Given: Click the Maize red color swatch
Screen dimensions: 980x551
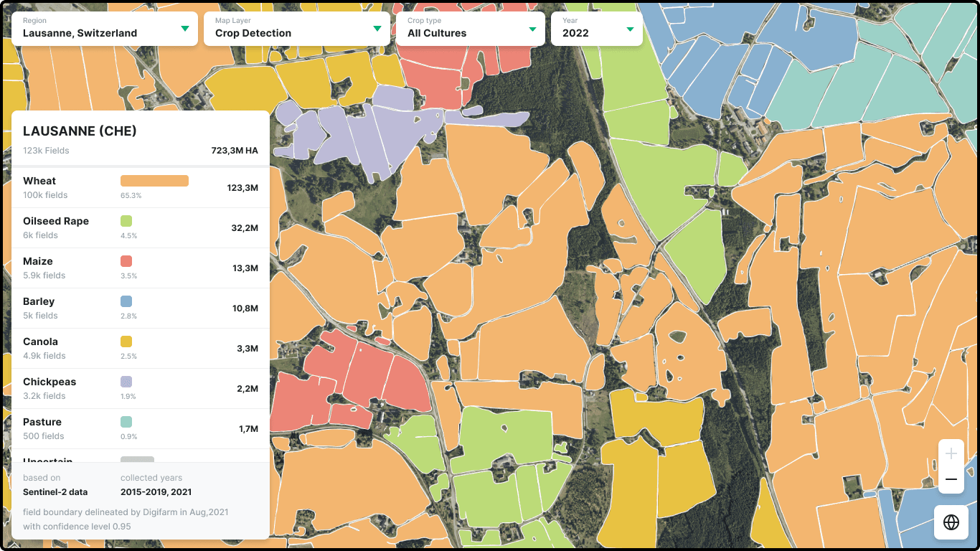Looking at the screenshot, I should click(126, 261).
